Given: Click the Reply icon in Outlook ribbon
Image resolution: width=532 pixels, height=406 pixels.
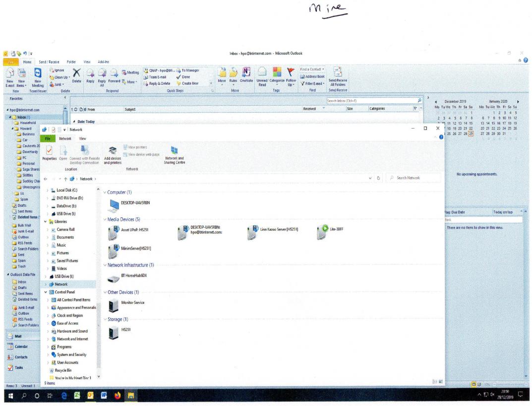Looking at the screenshot, I should point(90,75).
